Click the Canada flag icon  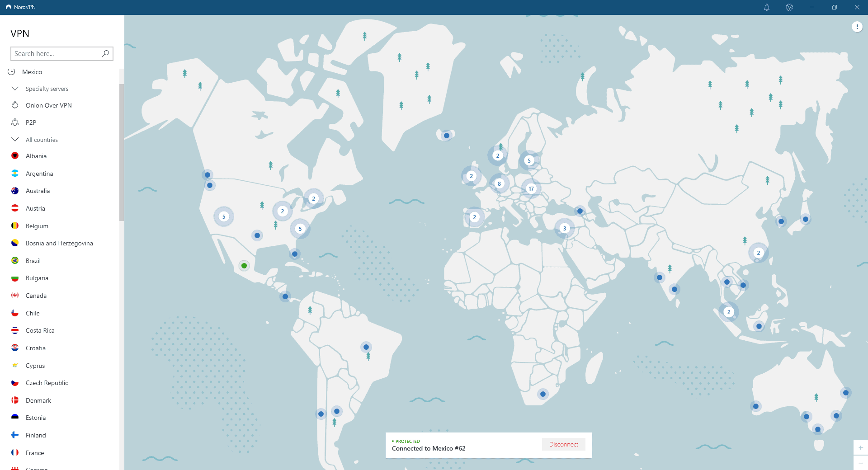click(x=15, y=295)
